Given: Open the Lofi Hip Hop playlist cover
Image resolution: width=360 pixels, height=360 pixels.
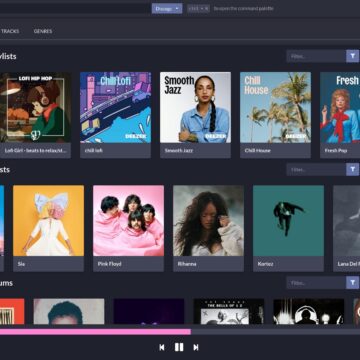Looking at the screenshot, I should click(x=35, y=107).
